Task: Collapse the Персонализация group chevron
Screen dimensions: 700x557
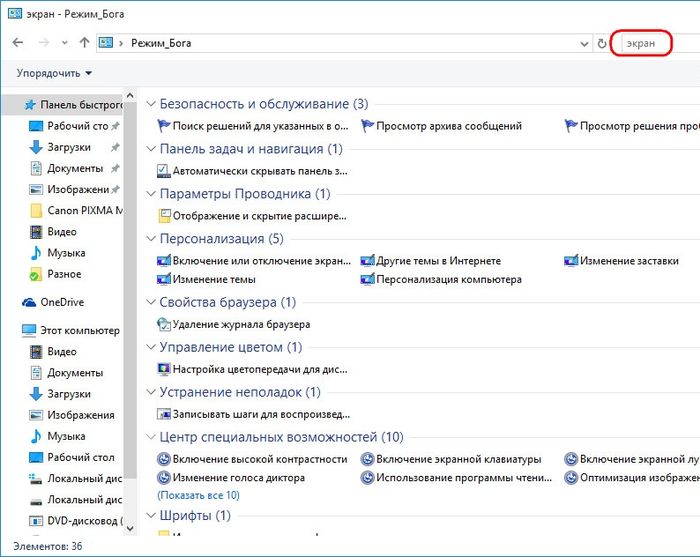Action: (x=152, y=239)
